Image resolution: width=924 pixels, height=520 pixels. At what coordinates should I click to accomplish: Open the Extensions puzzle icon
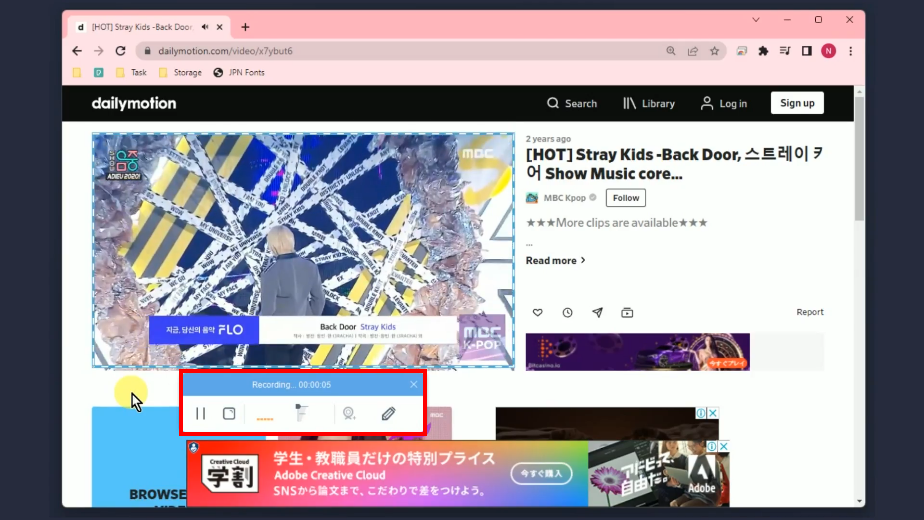(x=763, y=51)
